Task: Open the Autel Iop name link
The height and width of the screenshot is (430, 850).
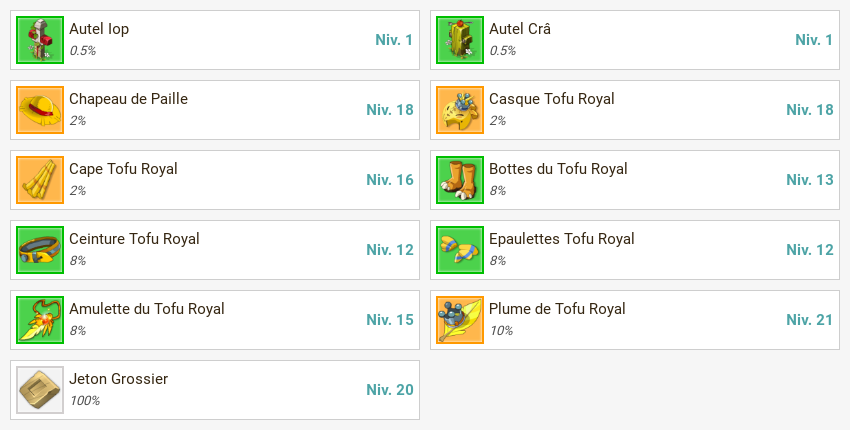Action: (99, 29)
